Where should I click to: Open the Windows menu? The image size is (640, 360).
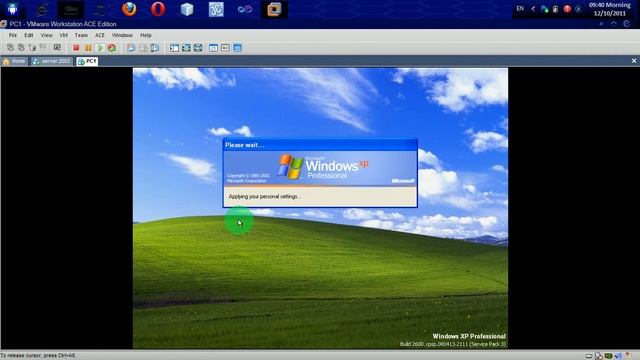122,36
